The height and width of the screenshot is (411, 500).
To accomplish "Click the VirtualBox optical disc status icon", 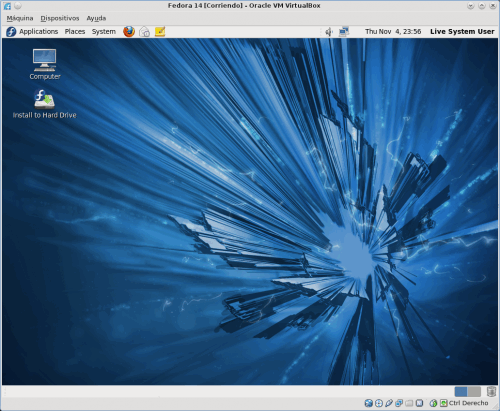I will pos(379,403).
